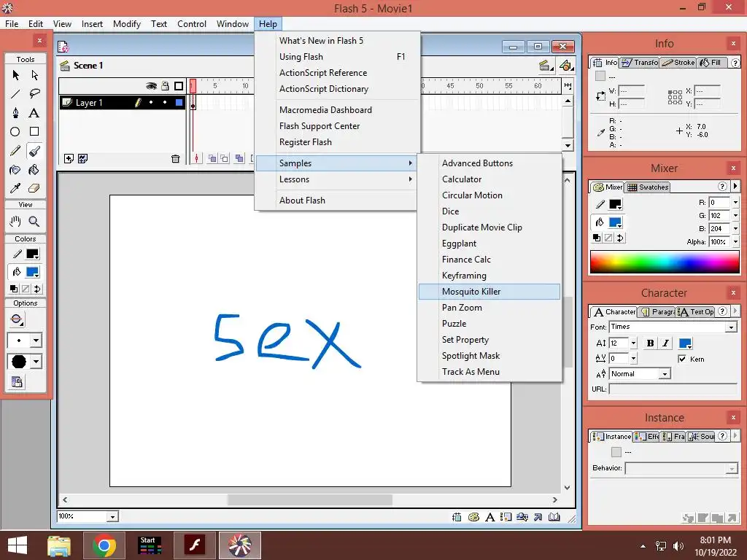Open Chrome from the taskbar
The width and height of the screenshot is (747, 560).
(x=104, y=545)
